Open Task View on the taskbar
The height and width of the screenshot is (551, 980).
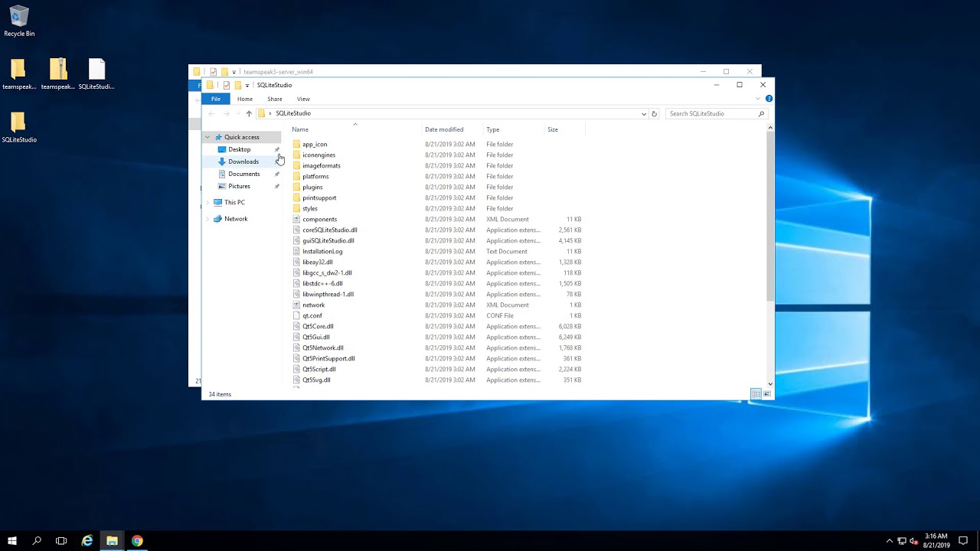pyautogui.click(x=61, y=540)
